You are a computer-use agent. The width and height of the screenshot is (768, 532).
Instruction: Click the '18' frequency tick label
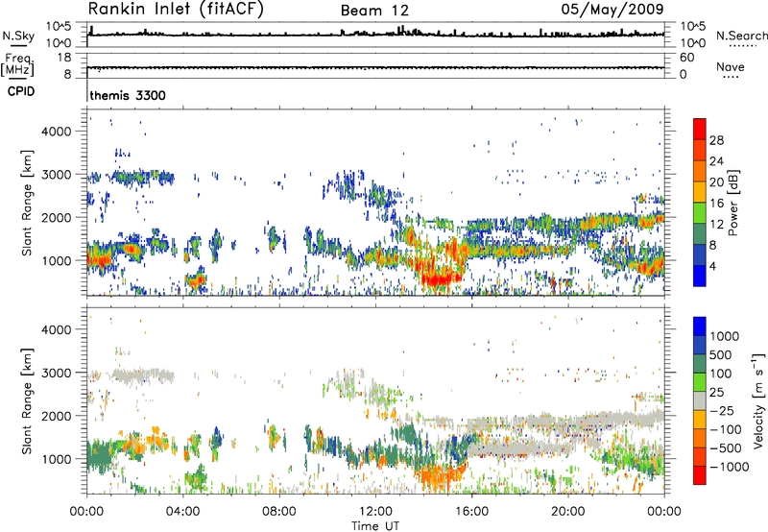tap(64, 58)
